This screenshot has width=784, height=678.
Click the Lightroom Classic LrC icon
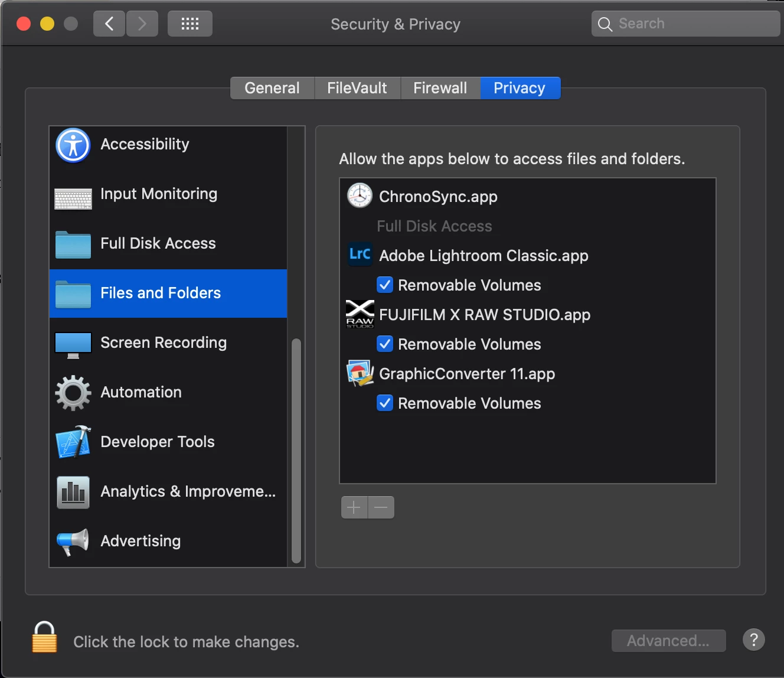[x=360, y=255]
